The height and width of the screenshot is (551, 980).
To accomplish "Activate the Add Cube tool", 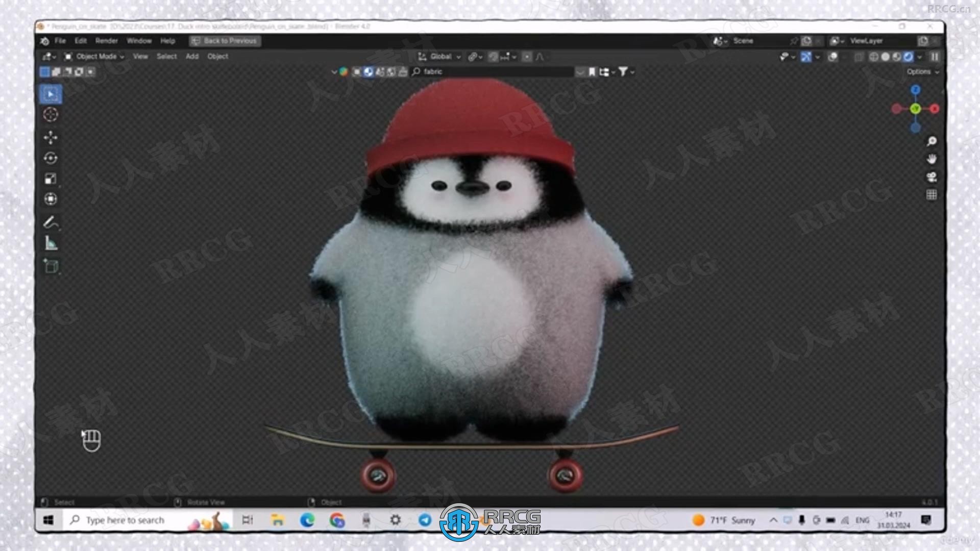I will pyautogui.click(x=51, y=266).
